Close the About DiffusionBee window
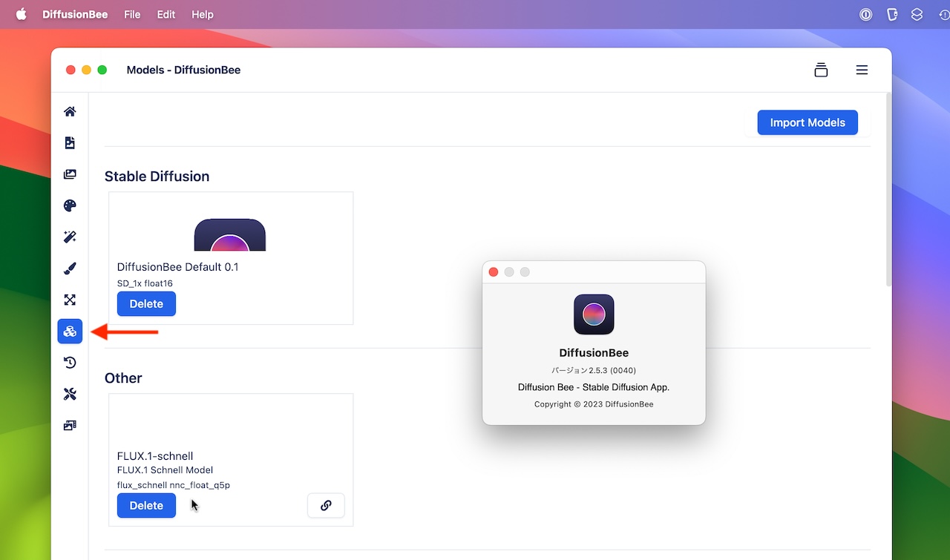 (494, 272)
